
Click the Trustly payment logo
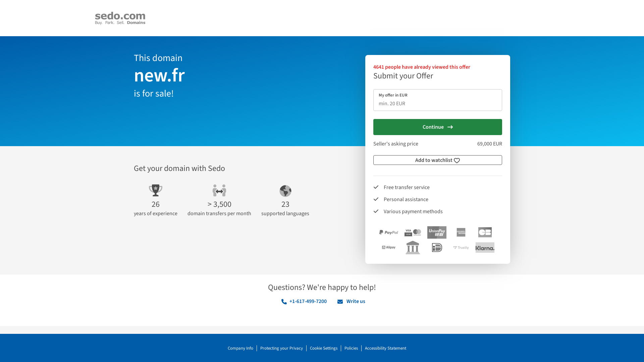[461, 248]
